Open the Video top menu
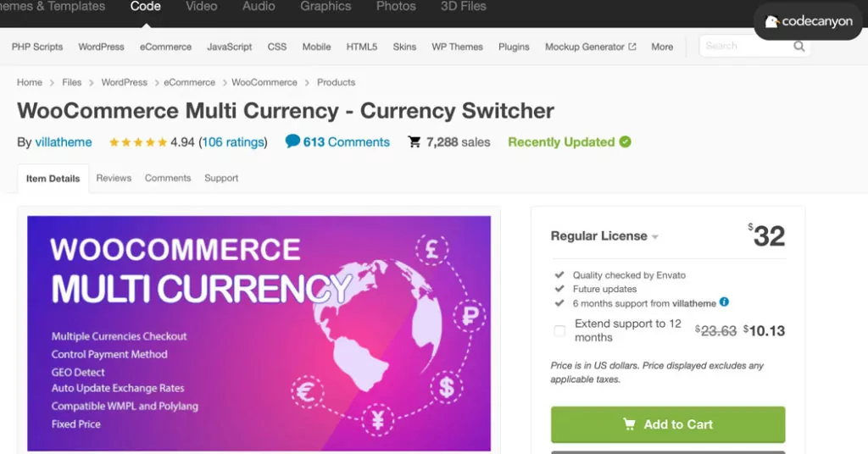Viewport: 868px width, 454px height. tap(202, 7)
